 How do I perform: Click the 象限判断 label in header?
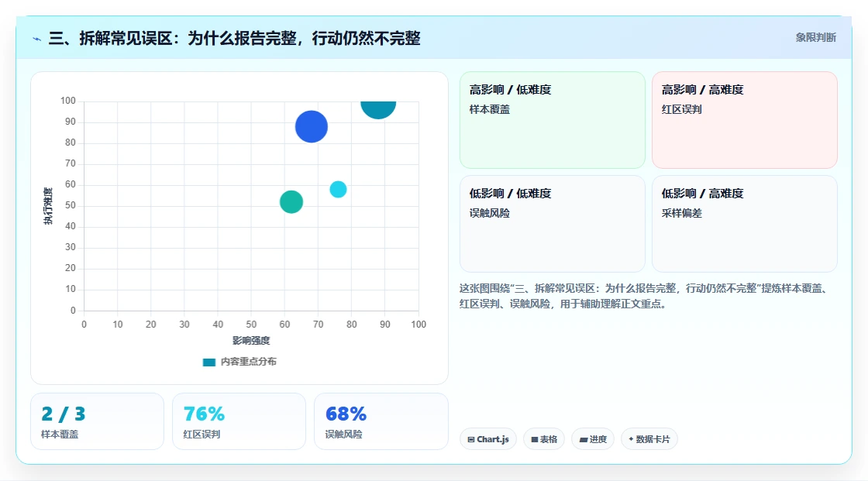[815, 38]
